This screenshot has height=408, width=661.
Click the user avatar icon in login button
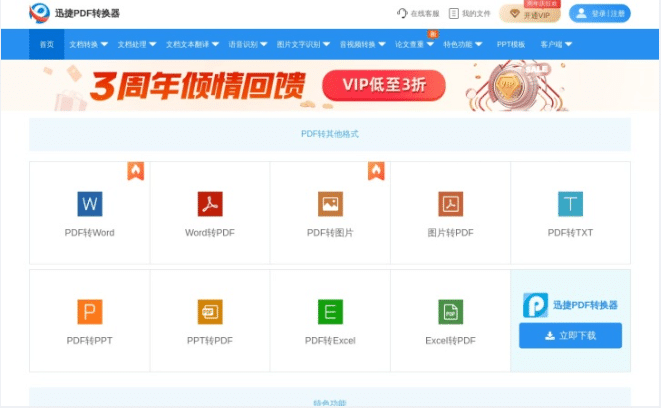581,13
